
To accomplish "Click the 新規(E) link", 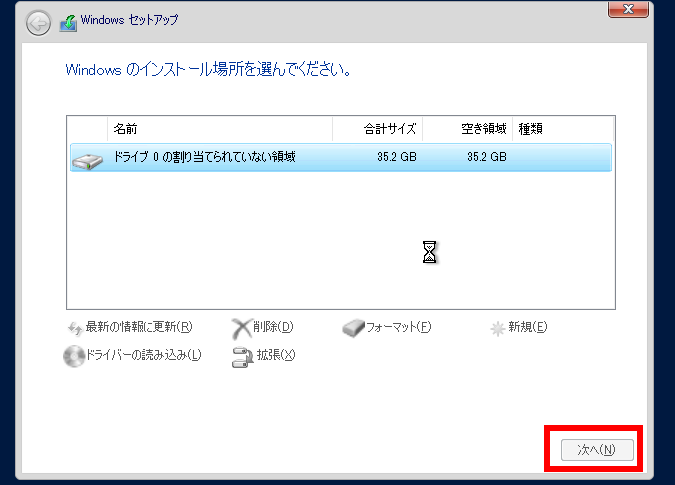I will (527, 327).
